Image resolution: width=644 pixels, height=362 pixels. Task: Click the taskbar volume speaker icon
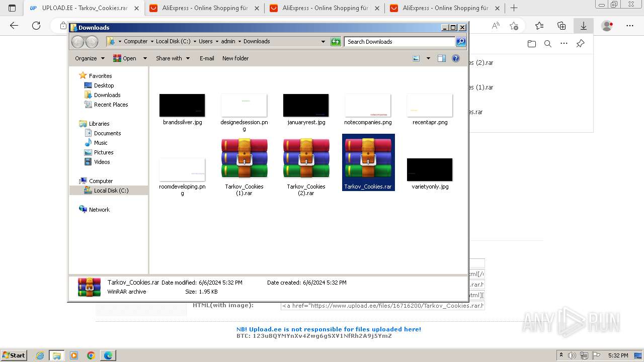(x=572, y=355)
